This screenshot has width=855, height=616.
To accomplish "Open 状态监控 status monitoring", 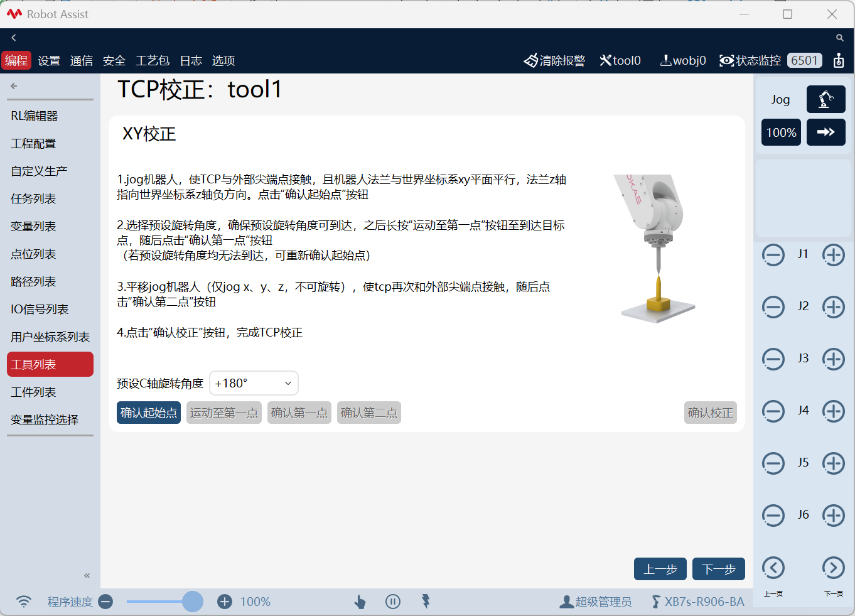I will tap(750, 60).
